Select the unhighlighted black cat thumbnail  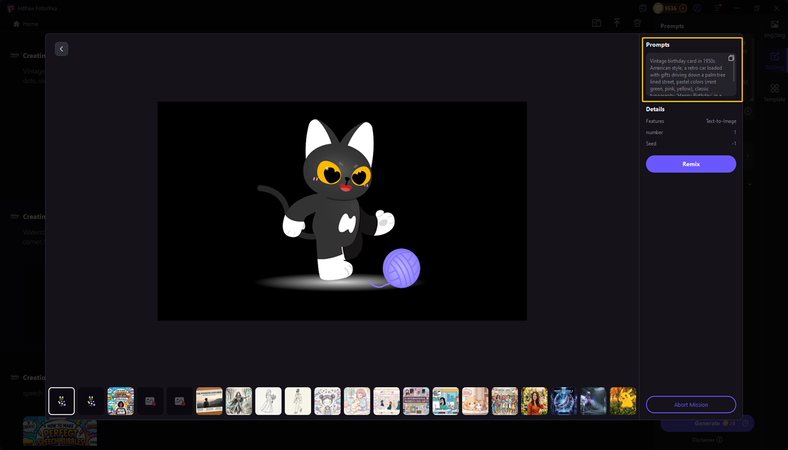pos(91,401)
